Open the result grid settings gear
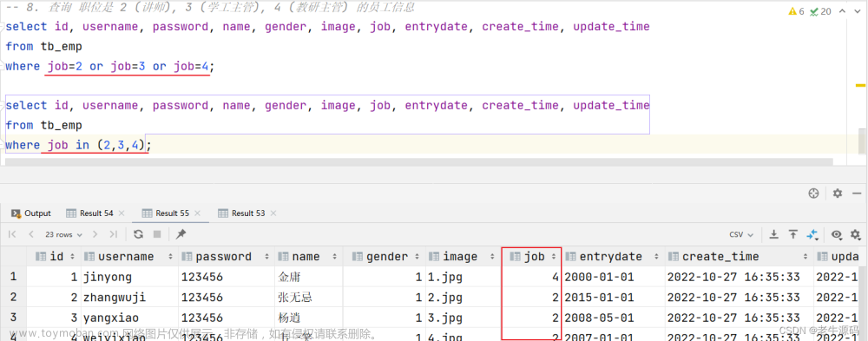Image resolution: width=868 pixels, height=341 pixels. [x=855, y=234]
